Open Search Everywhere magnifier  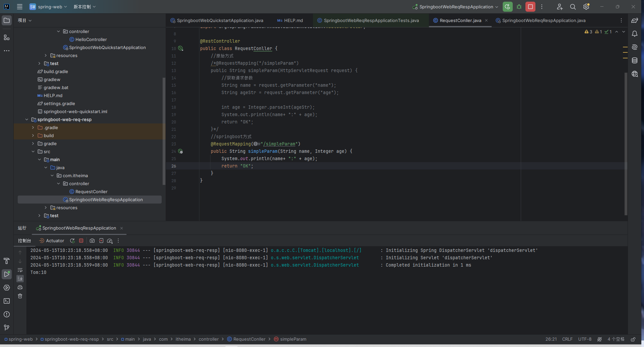573,7
